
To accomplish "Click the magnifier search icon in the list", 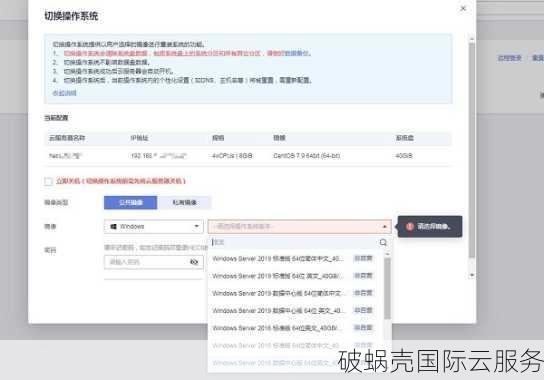I will [383, 242].
